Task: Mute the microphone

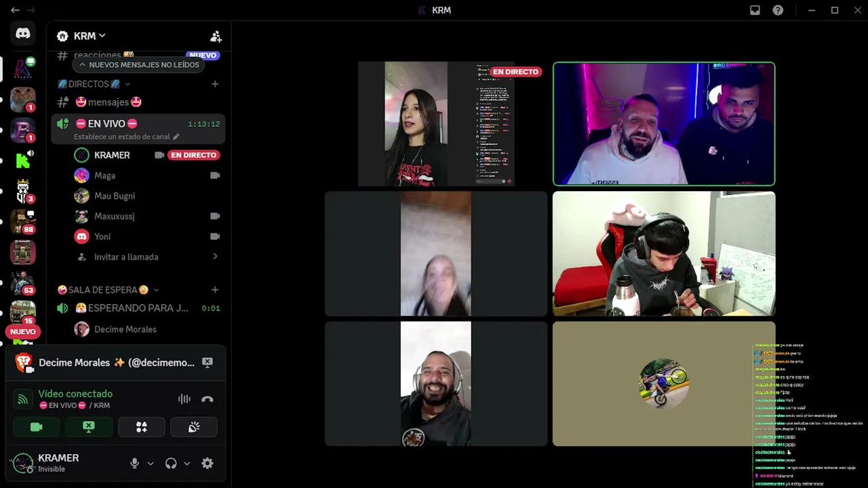Action: pos(134,464)
